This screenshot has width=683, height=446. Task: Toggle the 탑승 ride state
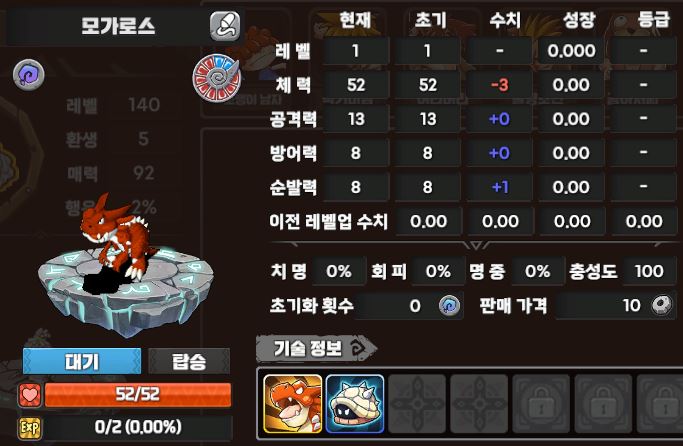[189, 361]
